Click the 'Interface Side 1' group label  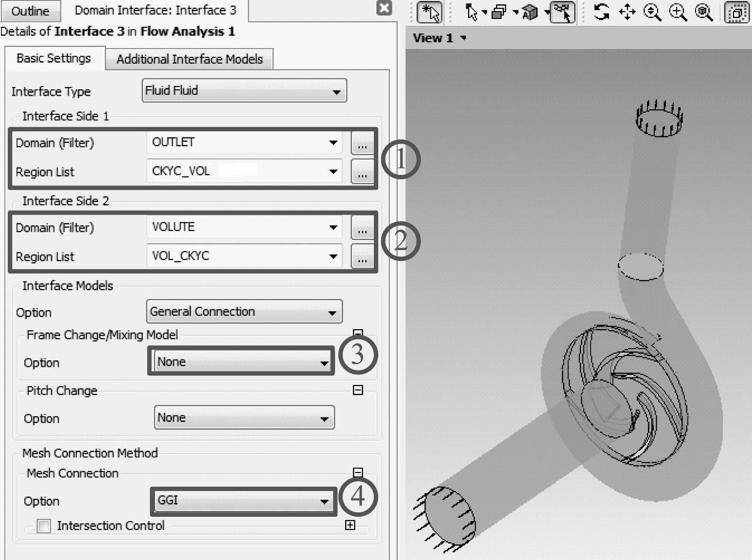pos(66,116)
